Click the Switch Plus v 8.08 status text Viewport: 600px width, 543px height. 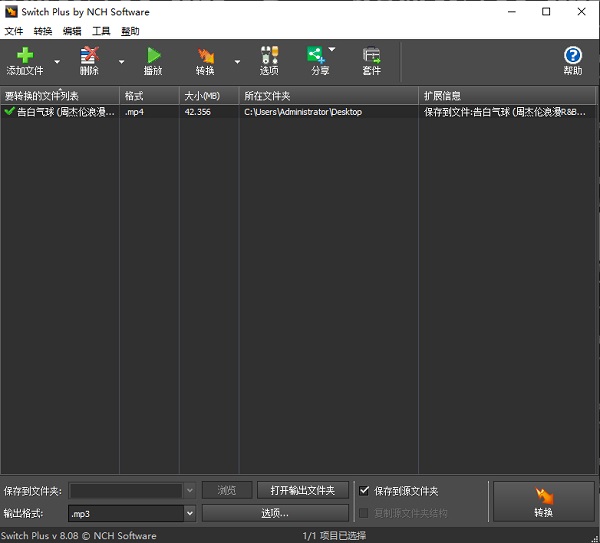point(78,536)
